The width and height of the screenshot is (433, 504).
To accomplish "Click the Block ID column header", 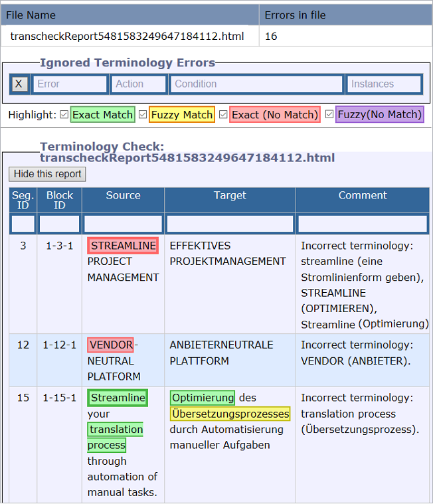I will coord(60,201).
